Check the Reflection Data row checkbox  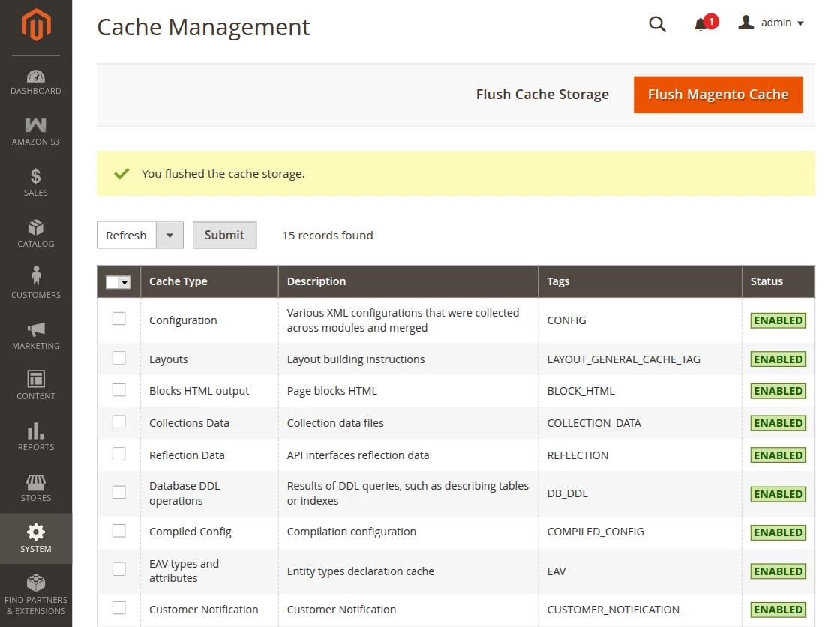(x=118, y=454)
